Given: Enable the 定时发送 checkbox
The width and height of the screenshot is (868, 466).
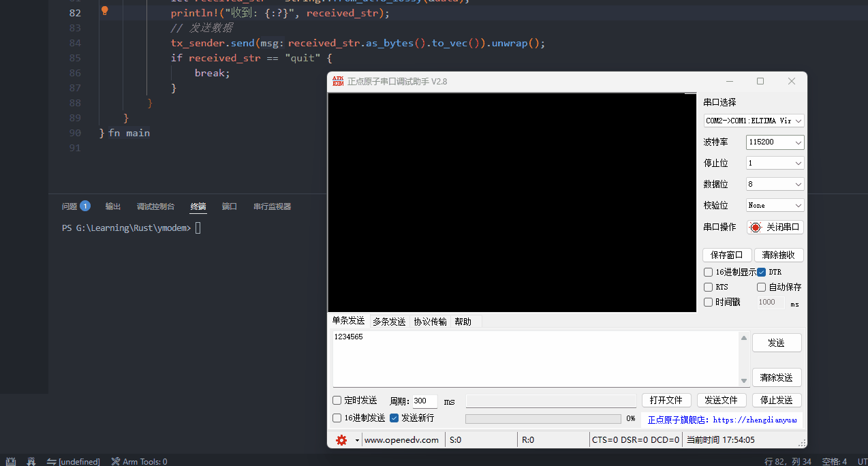Looking at the screenshot, I should coord(337,400).
